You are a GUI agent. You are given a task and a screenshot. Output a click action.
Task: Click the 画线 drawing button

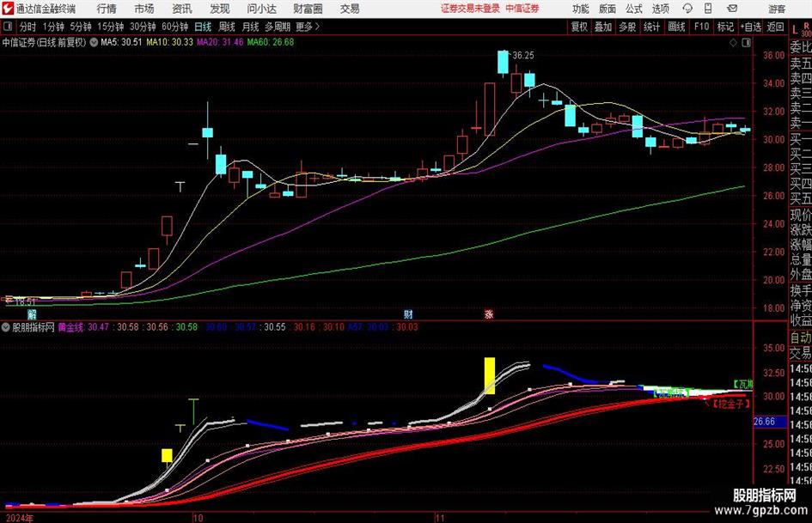(x=676, y=27)
